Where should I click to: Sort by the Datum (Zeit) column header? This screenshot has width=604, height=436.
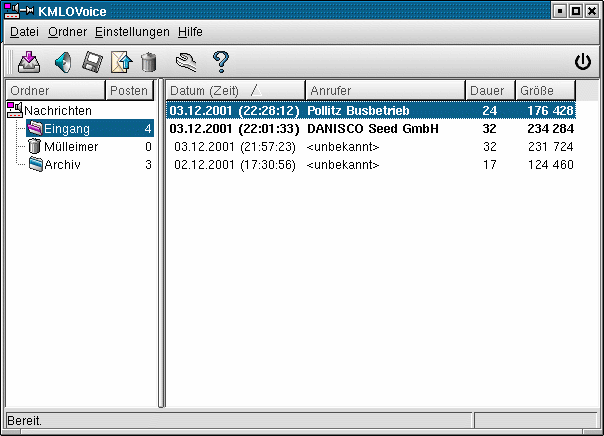point(236,91)
